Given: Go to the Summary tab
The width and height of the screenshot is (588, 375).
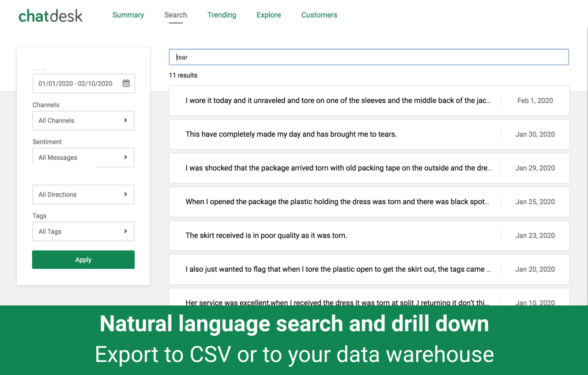Looking at the screenshot, I should click(128, 15).
